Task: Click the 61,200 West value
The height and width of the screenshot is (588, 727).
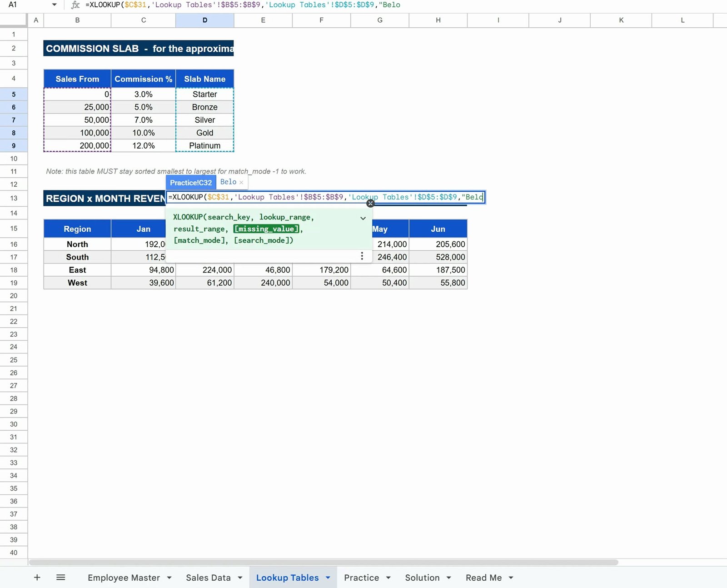Action: click(x=205, y=283)
